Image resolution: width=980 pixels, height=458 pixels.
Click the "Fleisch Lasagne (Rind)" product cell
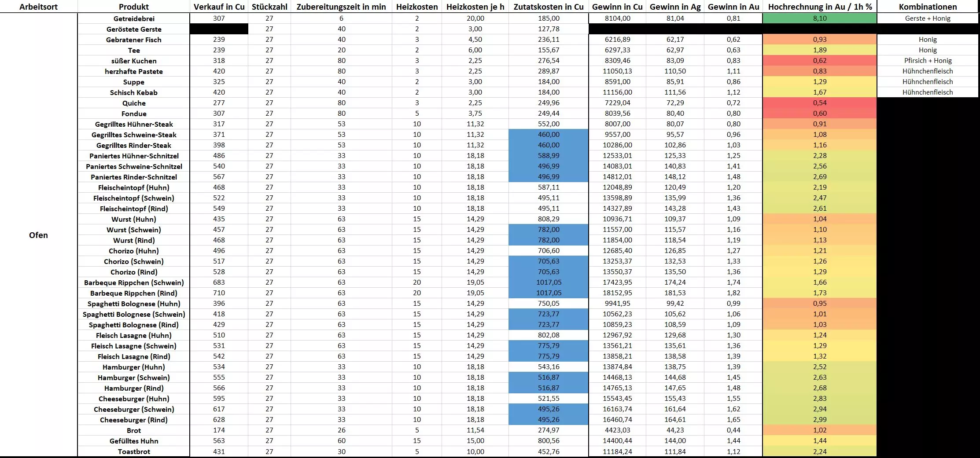(134, 356)
